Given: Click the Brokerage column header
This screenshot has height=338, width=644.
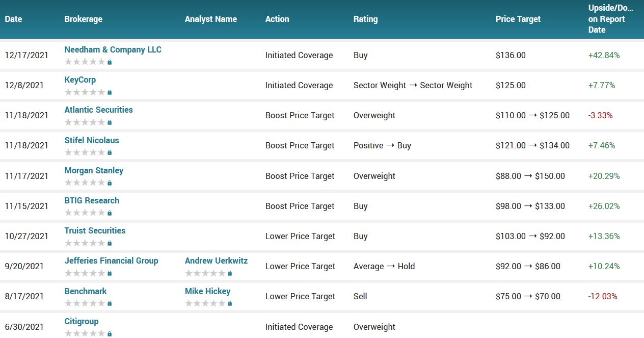Looking at the screenshot, I should [x=83, y=19].
